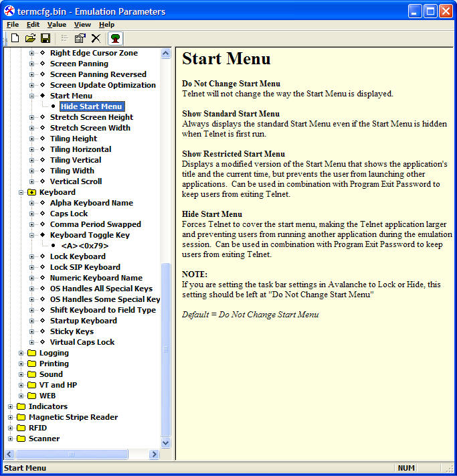Open the View menu
Image resolution: width=457 pixels, height=476 pixels.
[x=82, y=25]
